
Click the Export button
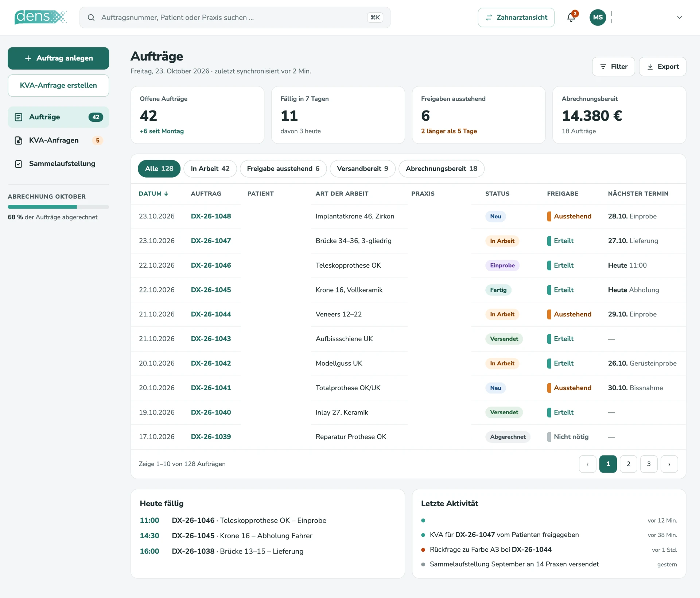(x=662, y=67)
